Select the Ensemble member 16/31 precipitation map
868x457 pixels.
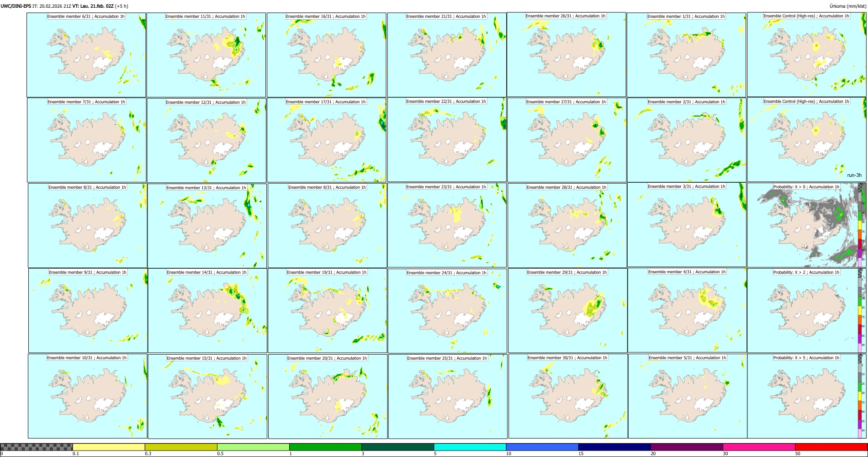click(326, 55)
